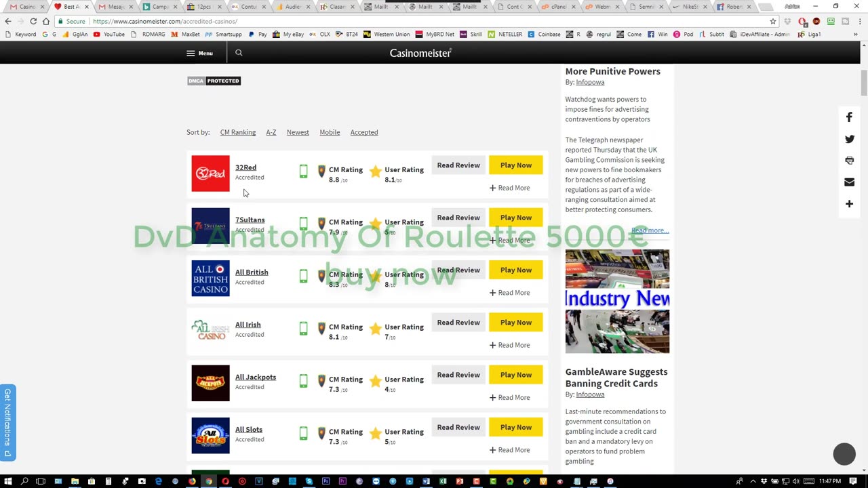Expand Read More for 32Red
868x488 pixels.
click(x=510, y=188)
